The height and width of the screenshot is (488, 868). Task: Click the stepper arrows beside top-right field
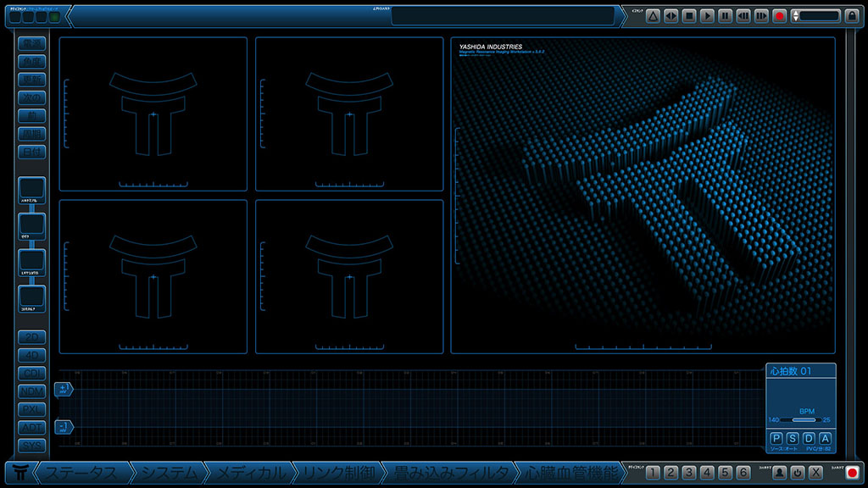click(795, 16)
